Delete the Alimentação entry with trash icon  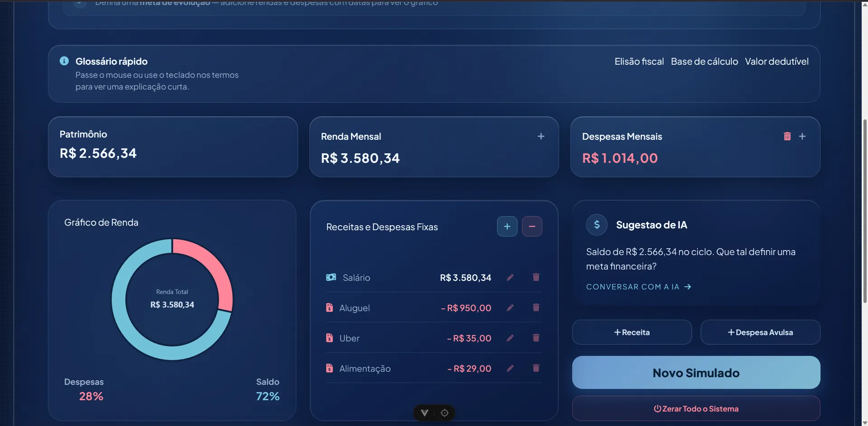point(536,368)
